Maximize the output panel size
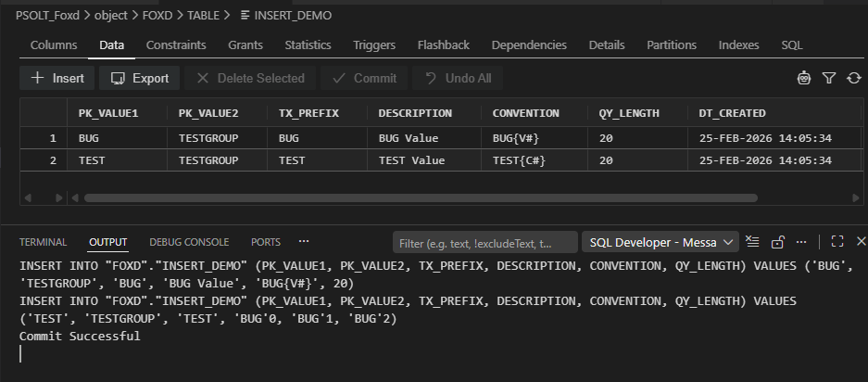868x382 pixels. [837, 242]
